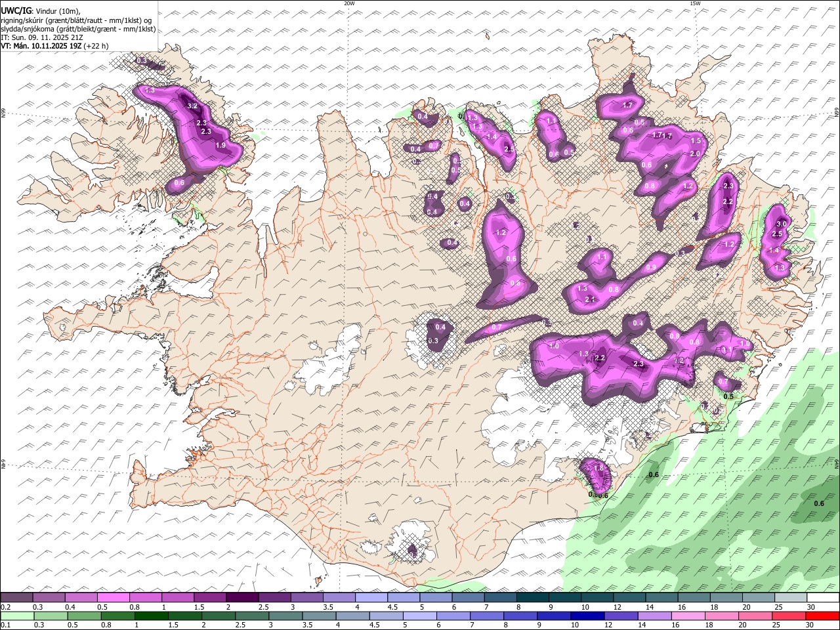Click the black 0.5 rain value near the southeast coast
The height and width of the screenshot is (630, 840).
pyautogui.click(x=728, y=396)
